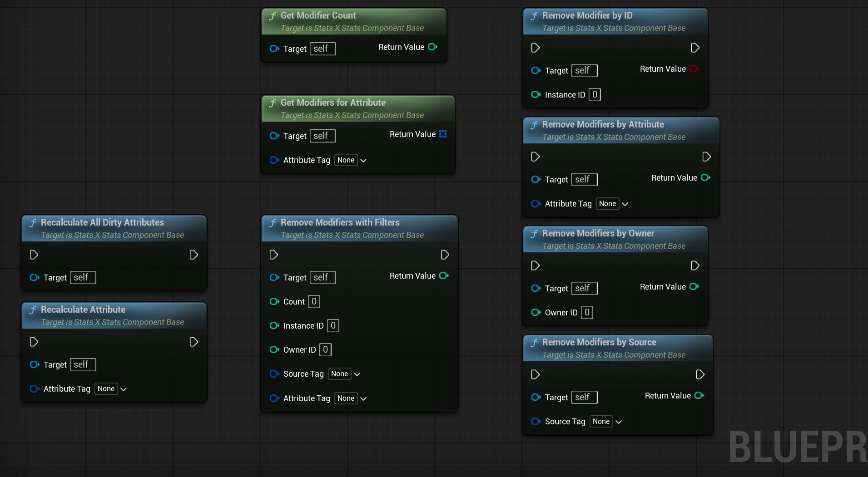
Task: Click the function icon on Get Modifier Count header
Action: coord(273,15)
